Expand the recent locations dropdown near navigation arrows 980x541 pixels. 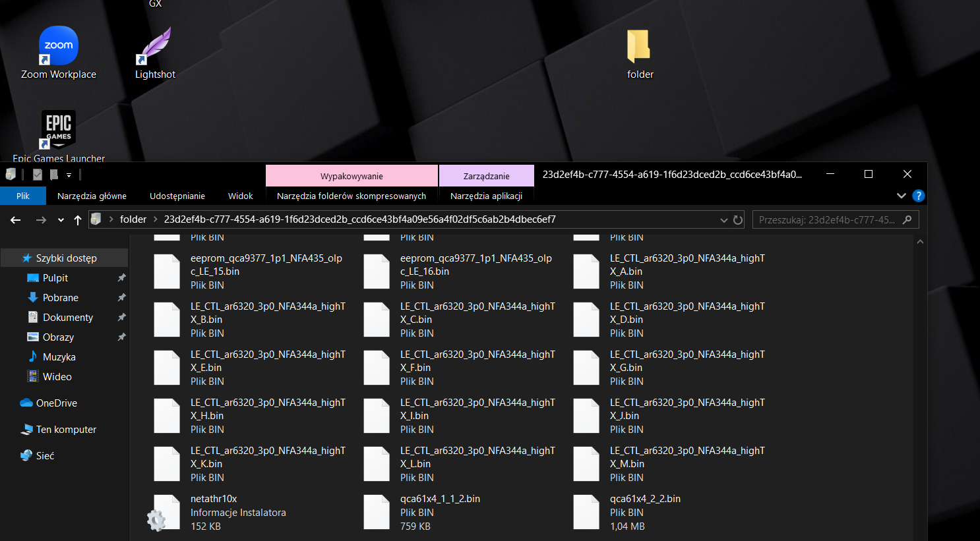coord(61,220)
